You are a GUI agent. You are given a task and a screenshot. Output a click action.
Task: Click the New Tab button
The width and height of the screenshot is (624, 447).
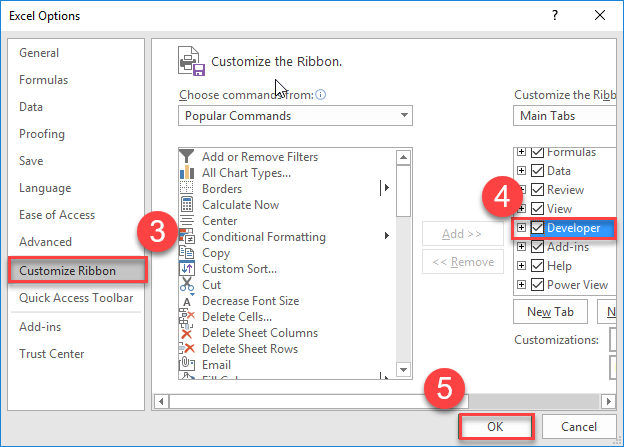(x=550, y=312)
